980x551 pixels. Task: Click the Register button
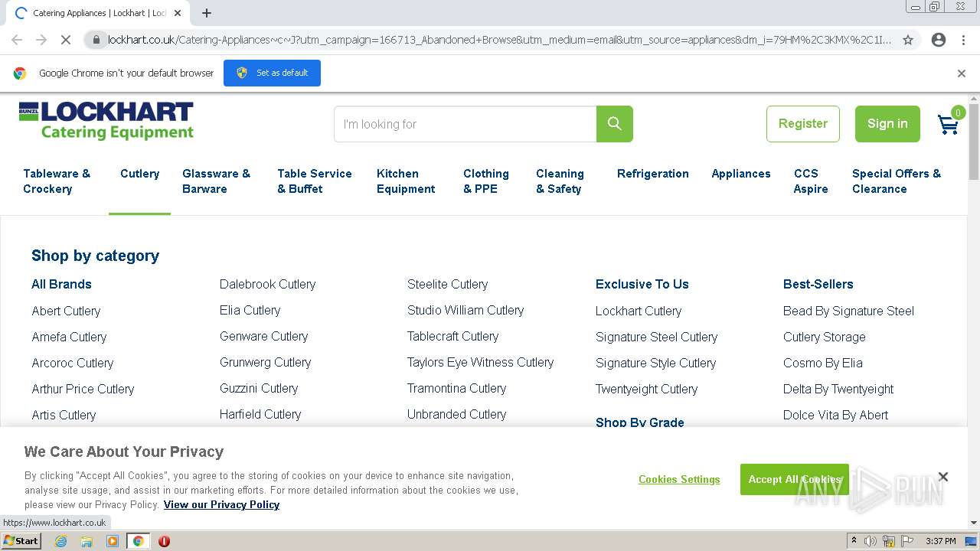coord(803,124)
